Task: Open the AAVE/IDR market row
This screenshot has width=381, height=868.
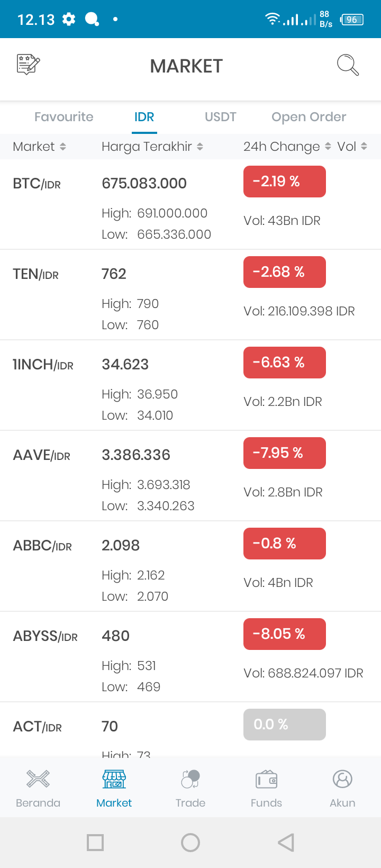Action: pyautogui.click(x=190, y=476)
